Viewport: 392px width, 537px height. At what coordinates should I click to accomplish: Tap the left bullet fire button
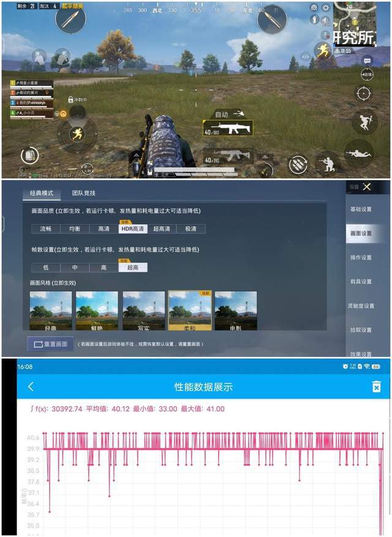[x=71, y=19]
